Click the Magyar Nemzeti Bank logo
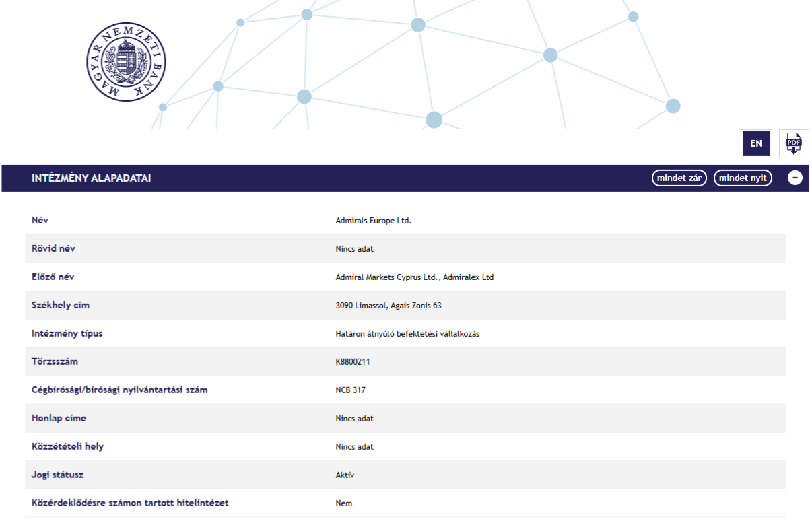The image size is (812, 521). pyautogui.click(x=126, y=62)
